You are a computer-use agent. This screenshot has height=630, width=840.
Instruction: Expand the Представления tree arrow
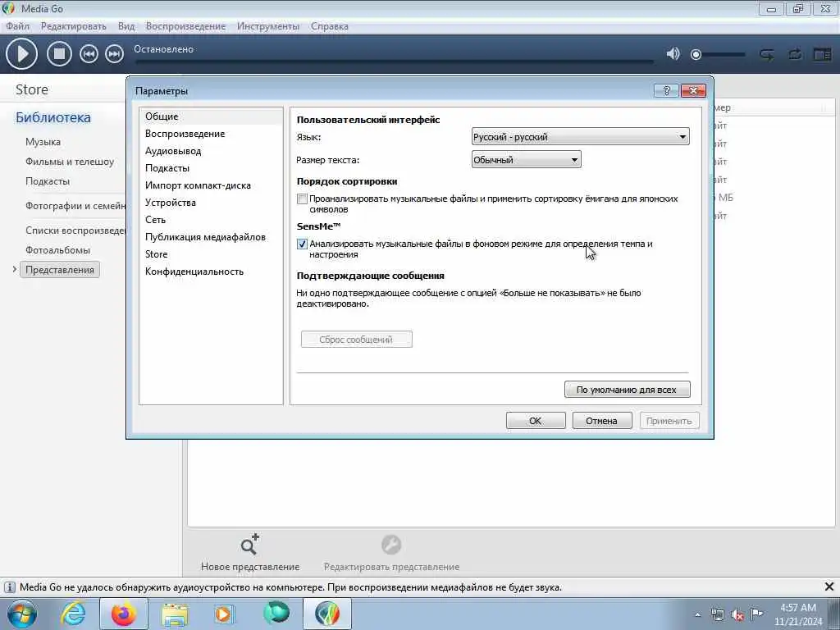click(15, 269)
